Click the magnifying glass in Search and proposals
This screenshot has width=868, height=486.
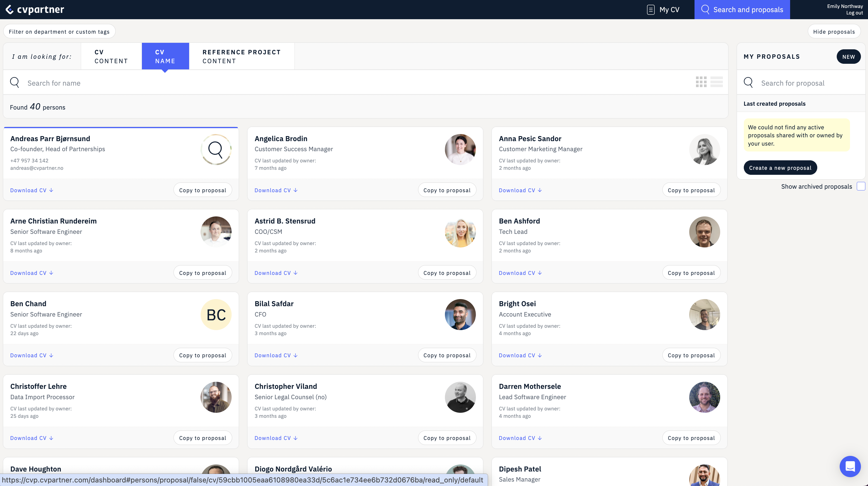(x=705, y=9)
